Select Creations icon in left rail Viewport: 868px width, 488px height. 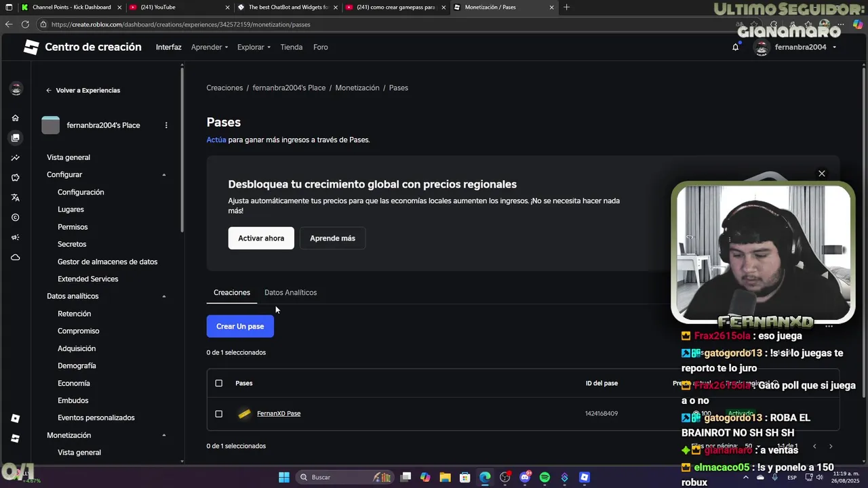click(15, 138)
